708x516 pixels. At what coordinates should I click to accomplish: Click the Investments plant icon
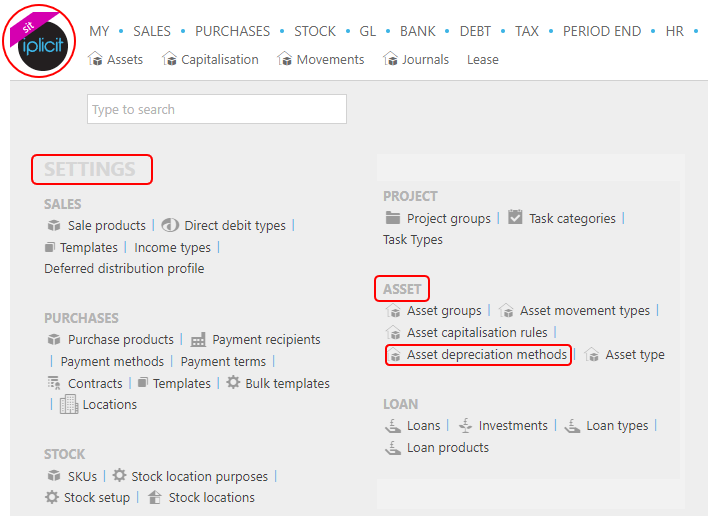[x=465, y=425]
